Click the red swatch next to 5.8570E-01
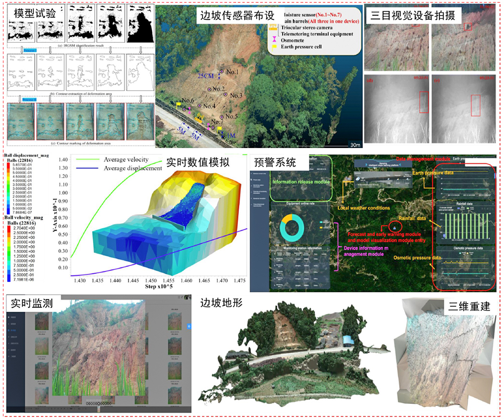The width and height of the screenshot is (504, 420). [9, 165]
